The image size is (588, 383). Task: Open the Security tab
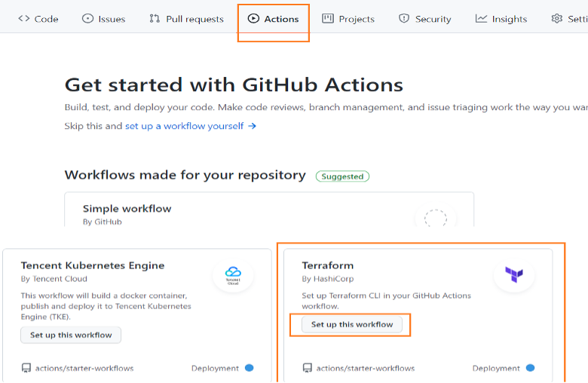pos(425,19)
